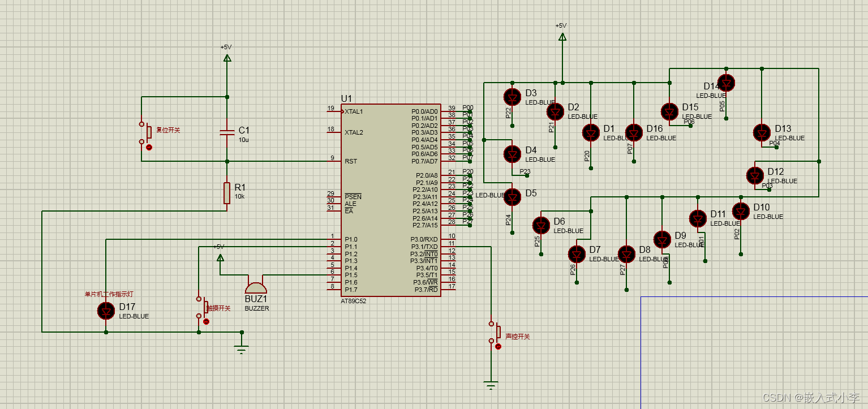
Task: Click the XTAL1 pin label
Action: 354,111
